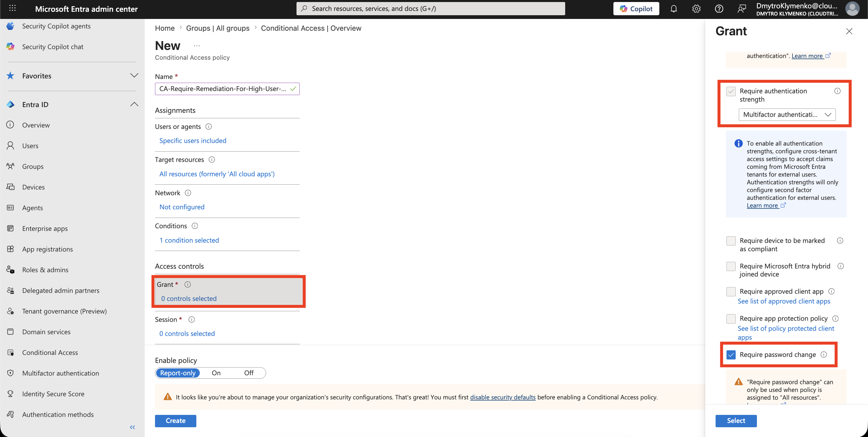
Task: Click the Entra ID diamond icon
Action: tap(10, 105)
